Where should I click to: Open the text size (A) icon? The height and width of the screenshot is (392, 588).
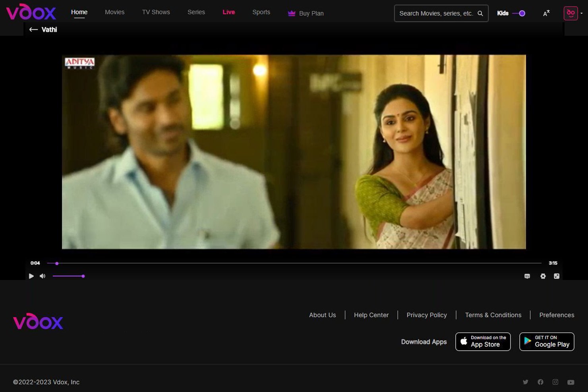546,14
